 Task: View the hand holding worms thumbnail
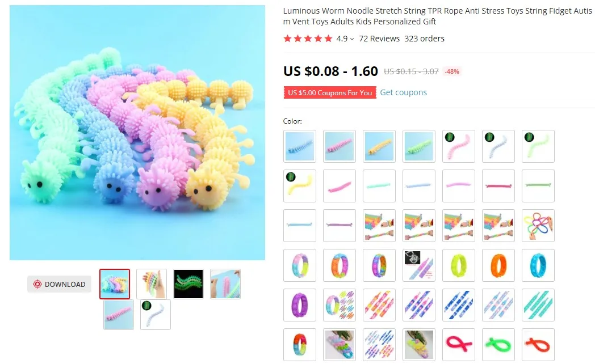(x=152, y=284)
